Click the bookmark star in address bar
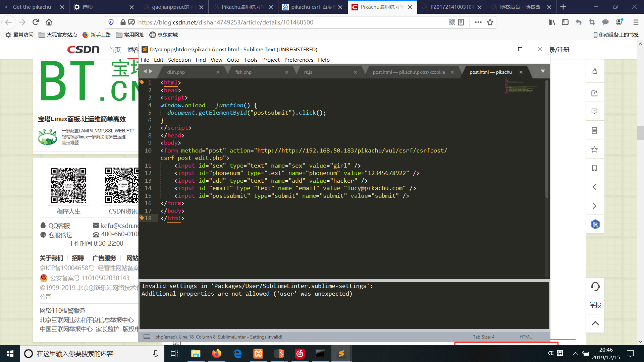Image resolution: width=644 pixels, height=362 pixels. tap(490, 22)
